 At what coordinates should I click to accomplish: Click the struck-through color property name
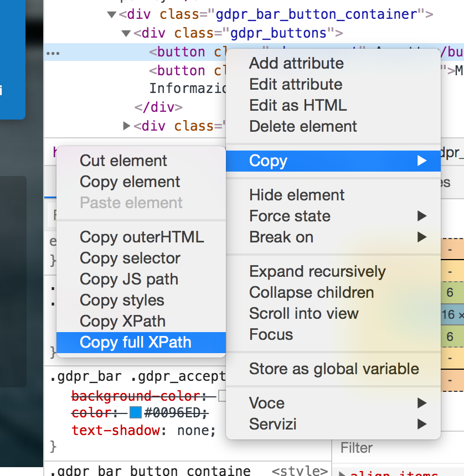tap(92, 413)
